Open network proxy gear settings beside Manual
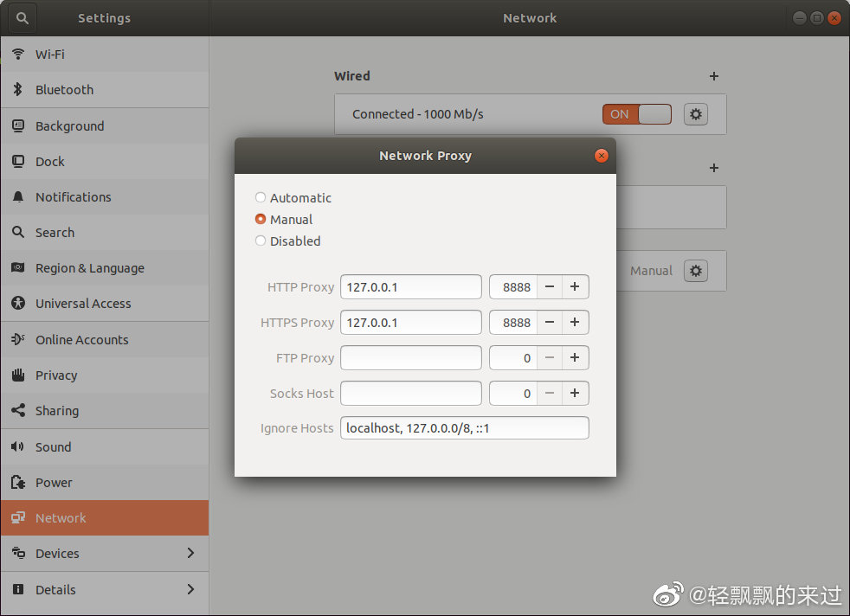The height and width of the screenshot is (616, 850). [x=696, y=270]
